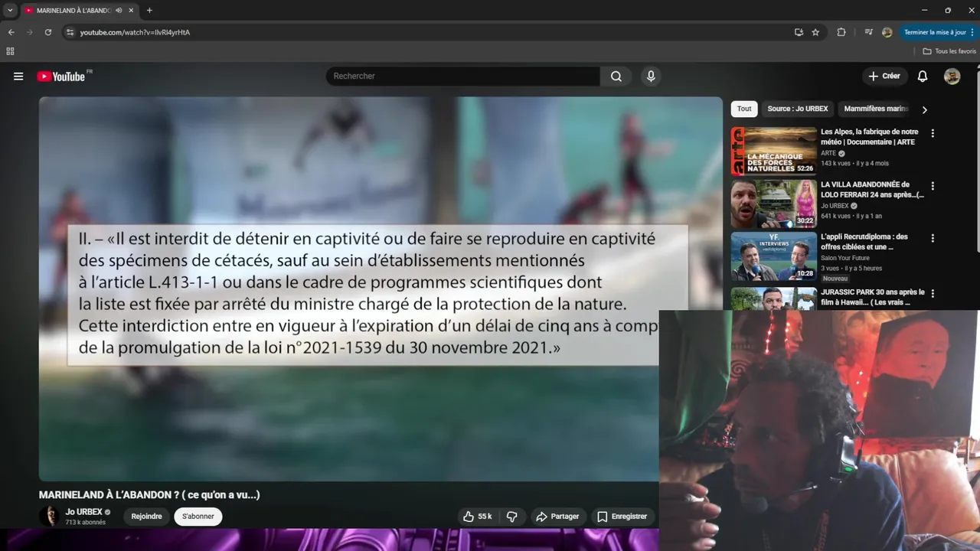
Task: Open the Jo URBEX channel avatar
Action: 50,517
